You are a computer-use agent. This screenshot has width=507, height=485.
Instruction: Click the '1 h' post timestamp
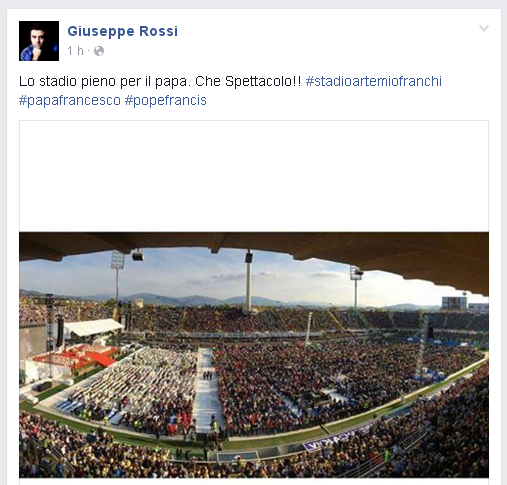(75, 51)
